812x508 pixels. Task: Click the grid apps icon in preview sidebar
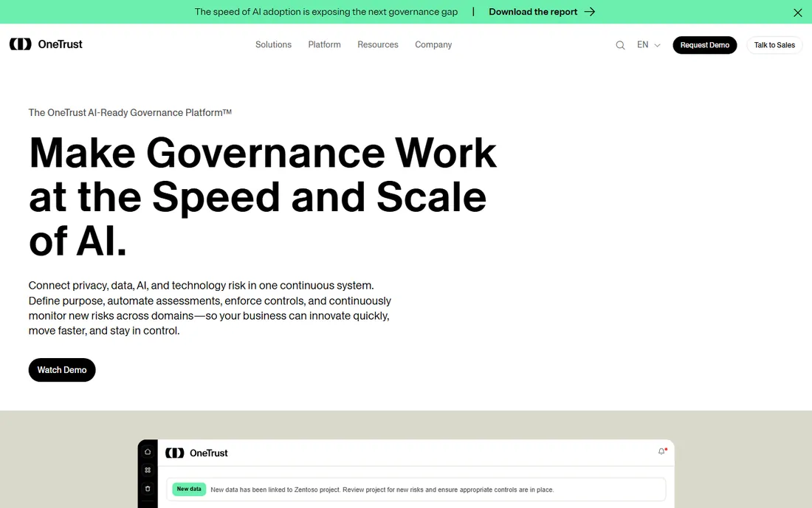click(x=148, y=470)
